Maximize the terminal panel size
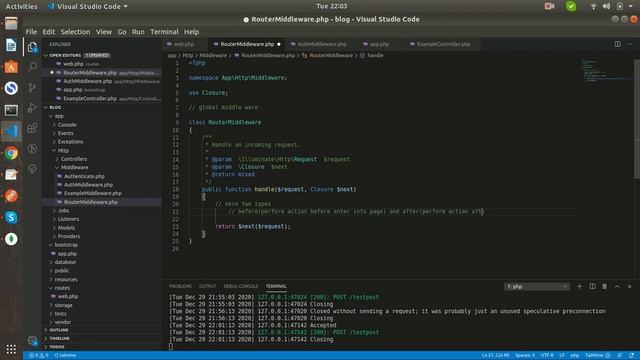 [617, 287]
